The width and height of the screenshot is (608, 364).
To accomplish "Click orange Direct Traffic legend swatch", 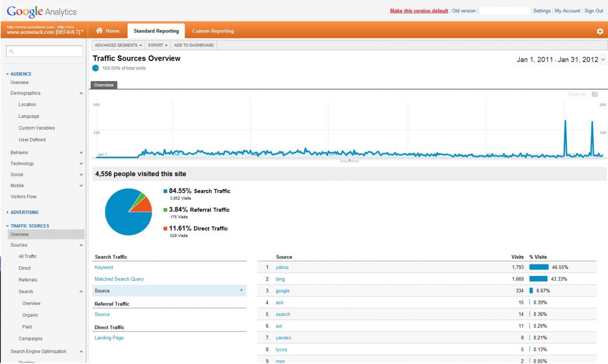I will pos(165,229).
